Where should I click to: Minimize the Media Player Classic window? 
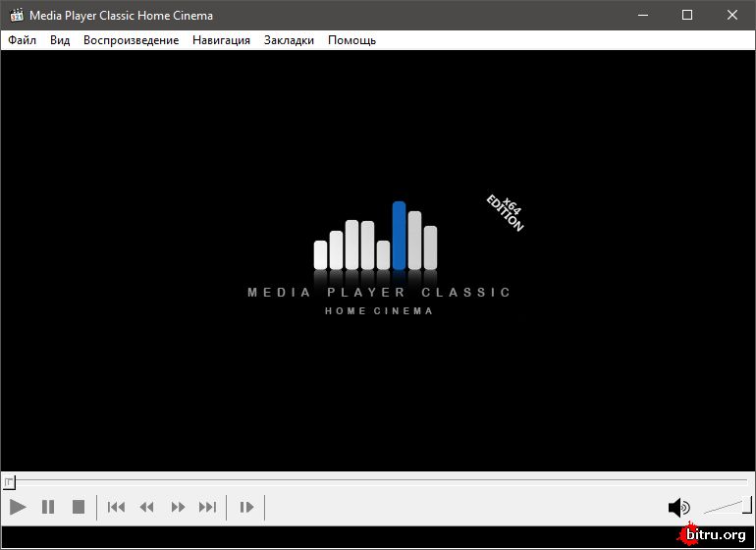643,15
